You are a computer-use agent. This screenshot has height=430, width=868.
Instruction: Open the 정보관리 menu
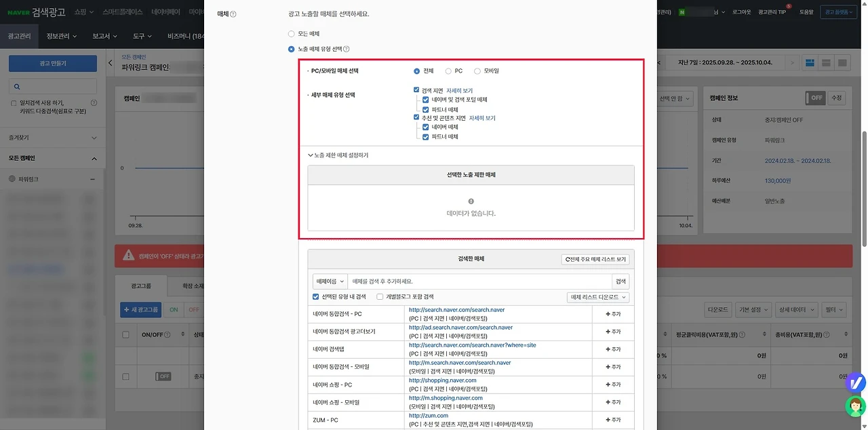(x=62, y=36)
